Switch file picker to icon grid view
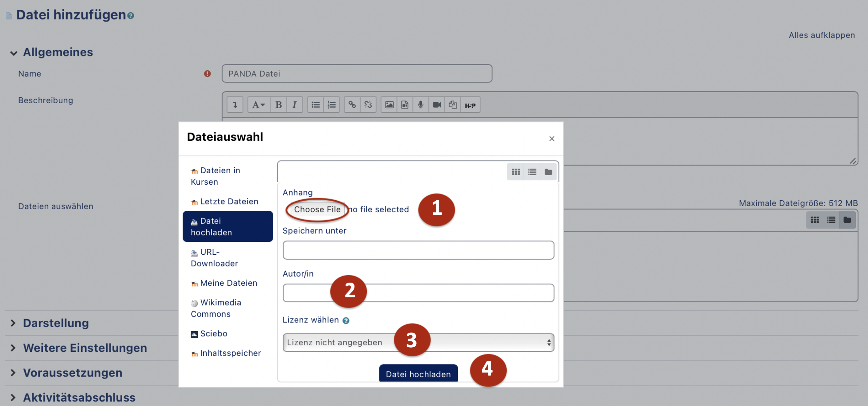The image size is (868, 406). point(515,172)
